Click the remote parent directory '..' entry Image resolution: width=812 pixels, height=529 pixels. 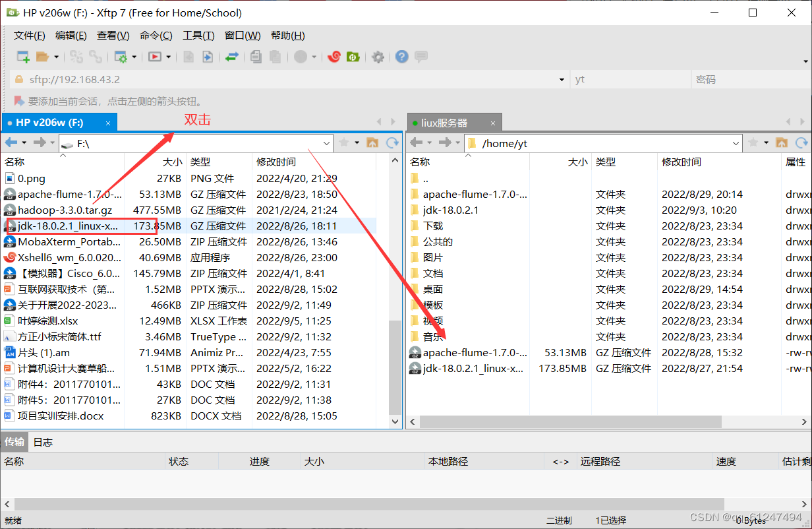pos(425,178)
